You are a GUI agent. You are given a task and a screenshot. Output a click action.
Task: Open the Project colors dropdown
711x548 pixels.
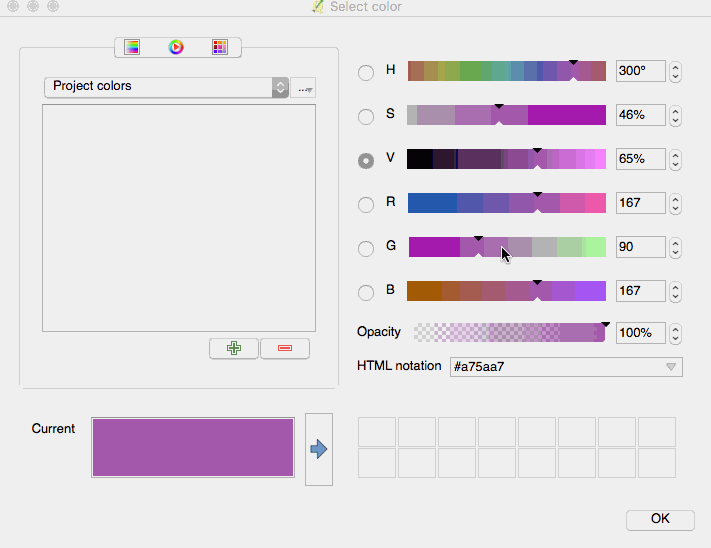click(166, 87)
